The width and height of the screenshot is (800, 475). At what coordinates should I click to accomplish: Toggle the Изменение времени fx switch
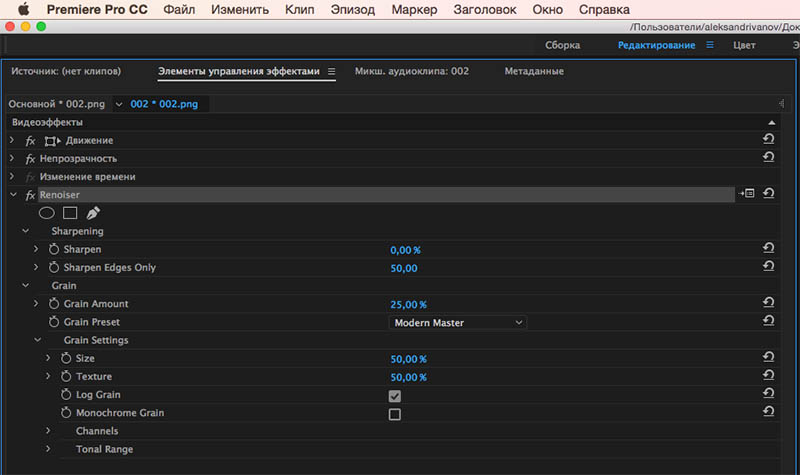[x=30, y=178]
